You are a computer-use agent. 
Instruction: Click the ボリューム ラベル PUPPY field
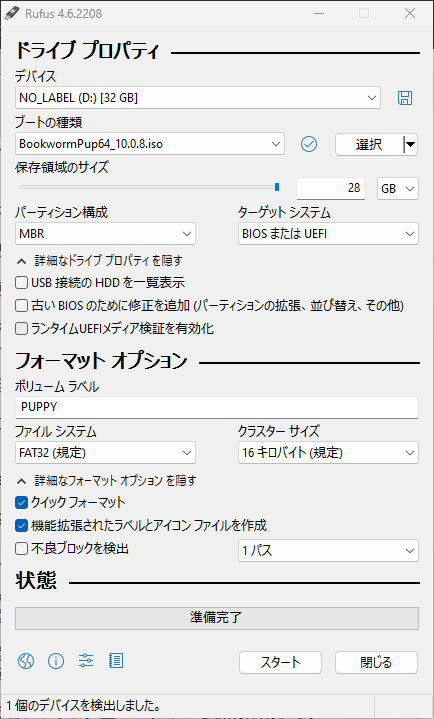(217, 407)
